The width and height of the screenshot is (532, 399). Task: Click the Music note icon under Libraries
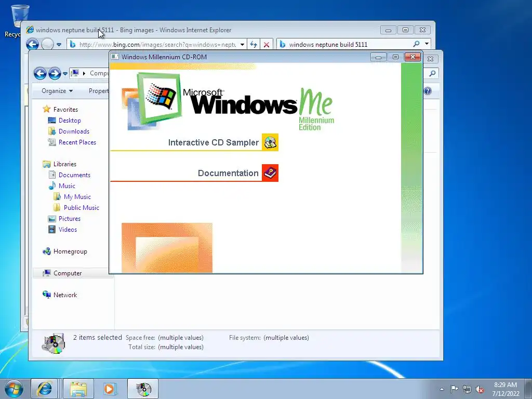(52, 186)
